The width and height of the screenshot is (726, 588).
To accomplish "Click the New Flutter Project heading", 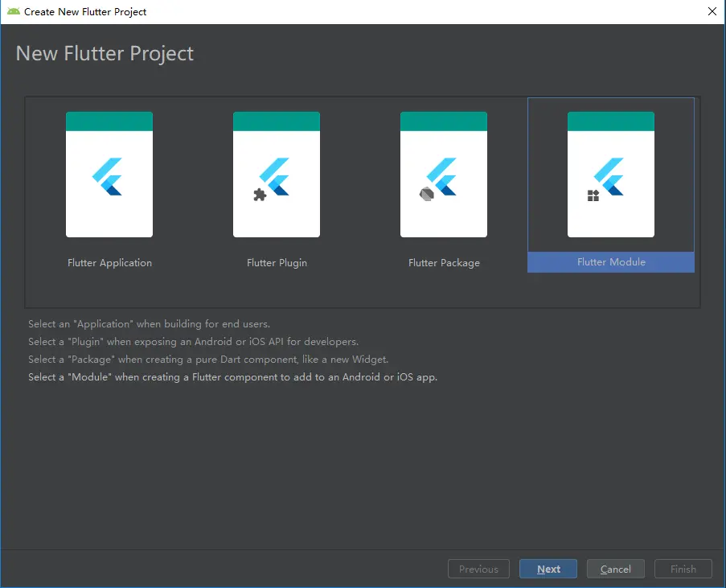I will coord(105,53).
